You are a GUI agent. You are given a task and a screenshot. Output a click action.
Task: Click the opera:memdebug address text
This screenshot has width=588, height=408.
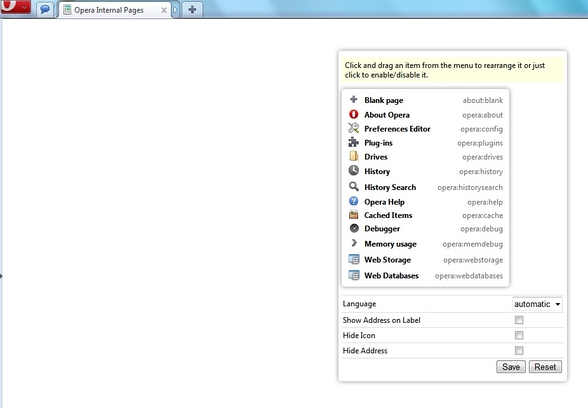pyautogui.click(x=472, y=244)
